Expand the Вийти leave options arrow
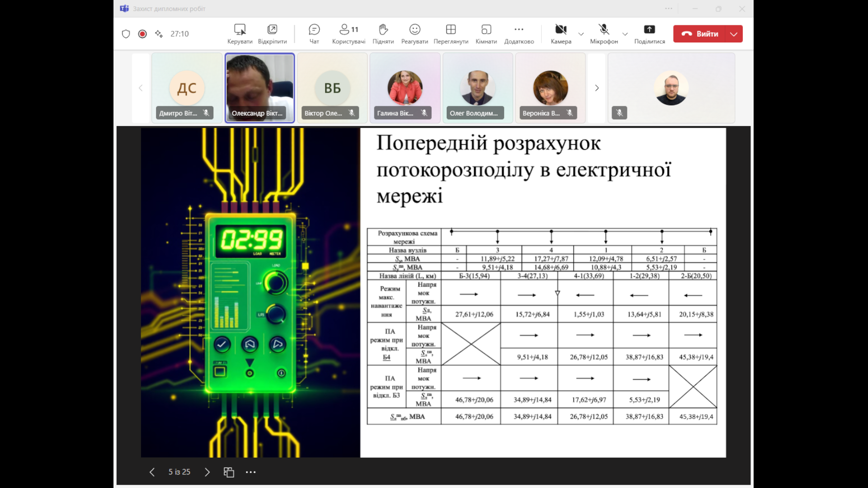The width and height of the screenshot is (868, 488). [734, 34]
